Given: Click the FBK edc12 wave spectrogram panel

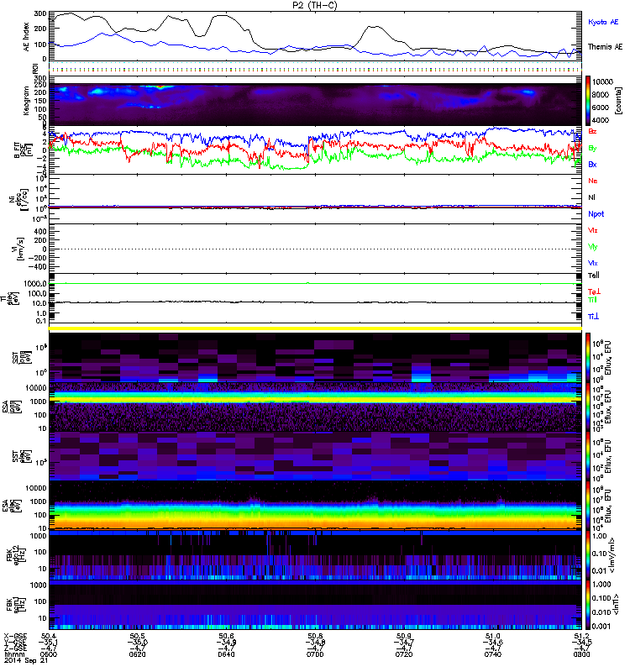Looking at the screenshot, I should tap(315, 555).
